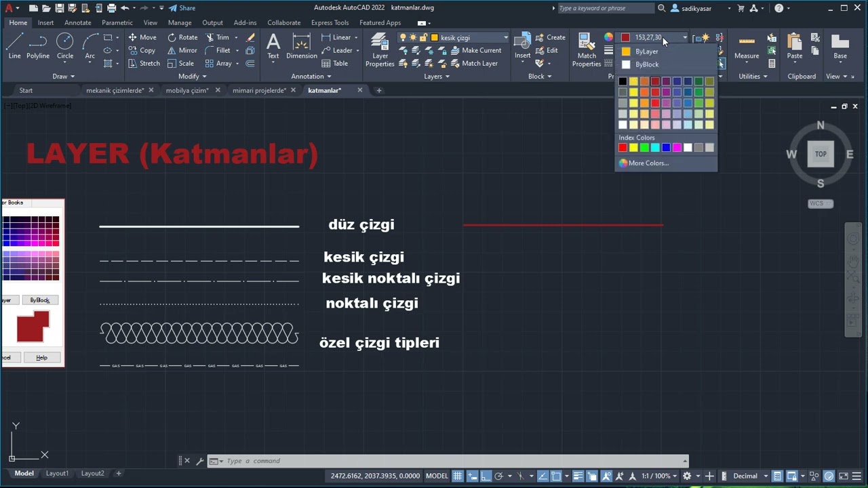Pick the cyan index color swatch
Viewport: 868px width, 488px height.
tap(655, 148)
